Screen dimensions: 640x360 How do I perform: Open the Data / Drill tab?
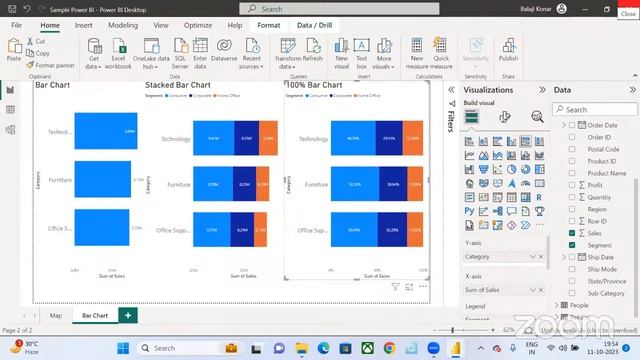[x=314, y=25]
